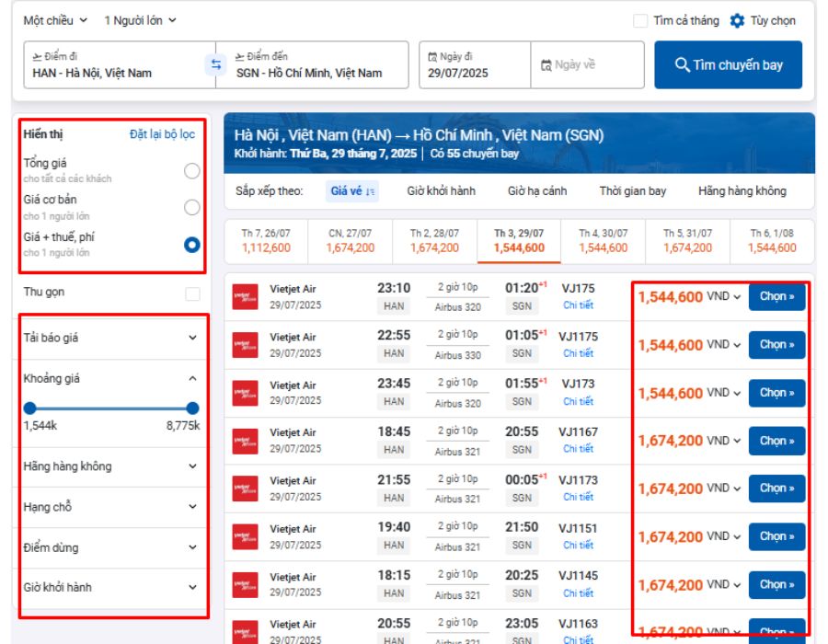This screenshot has width=828, height=644.
Task: Open price breakdown dropdown for flight VJ1167
Action: [737, 441]
